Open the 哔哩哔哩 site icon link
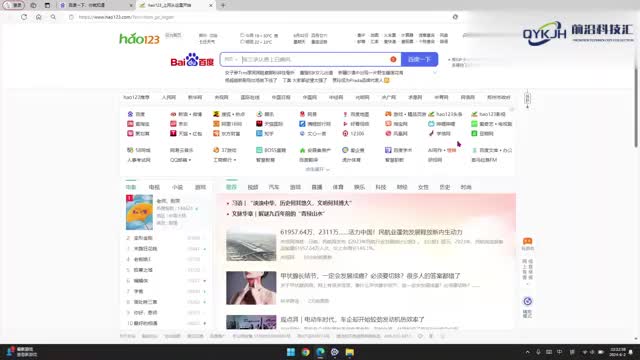Viewport: 640px width, 360px height. 442,124
